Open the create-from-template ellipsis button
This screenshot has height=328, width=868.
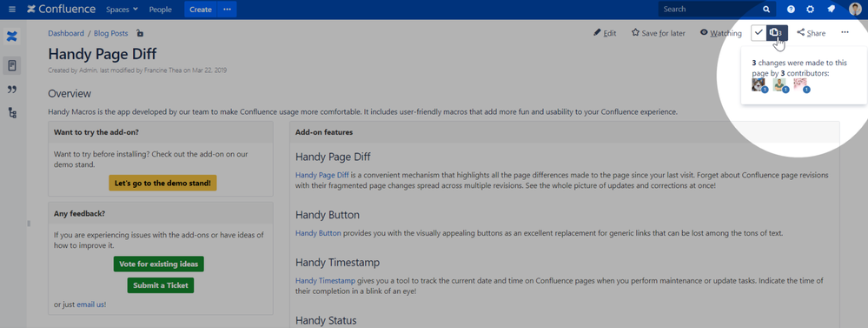tap(227, 10)
